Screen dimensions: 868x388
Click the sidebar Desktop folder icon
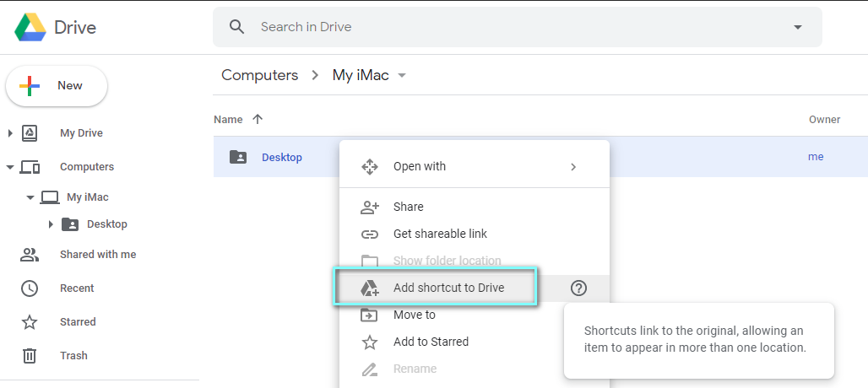(70, 224)
